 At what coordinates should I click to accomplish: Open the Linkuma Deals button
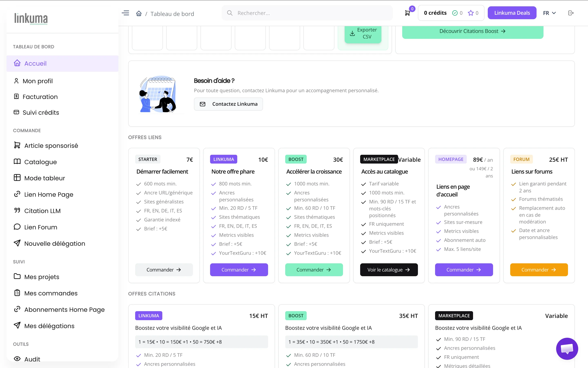[x=512, y=13]
